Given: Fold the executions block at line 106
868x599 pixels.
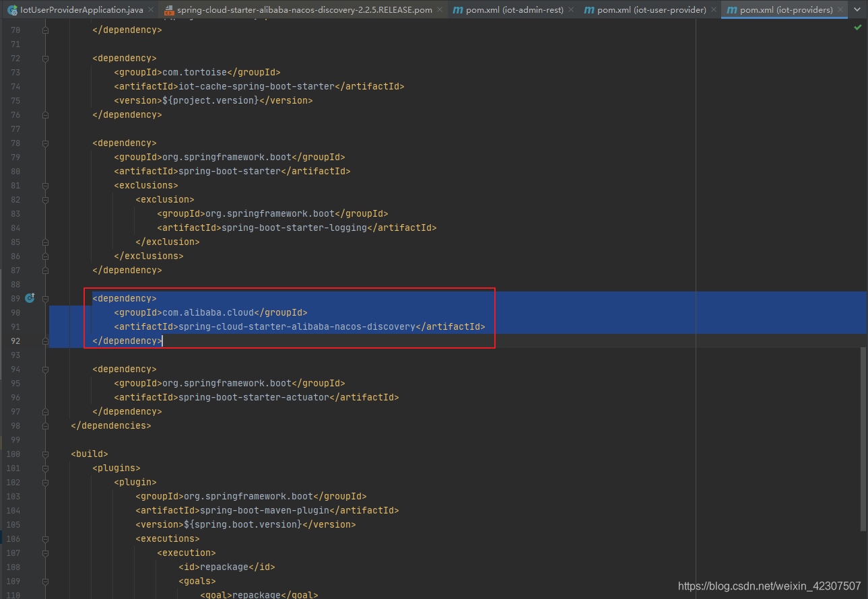Looking at the screenshot, I should click(45, 539).
